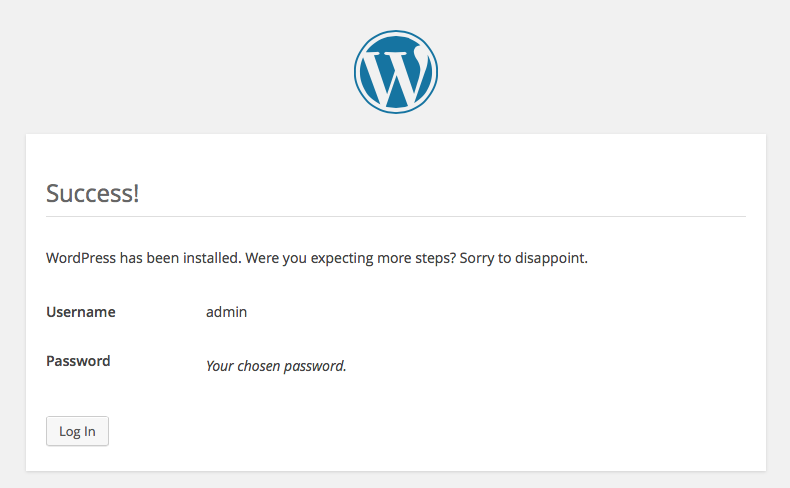Click the italic "Your chosen password." text
Image resolution: width=790 pixels, height=488 pixels.
pos(276,366)
